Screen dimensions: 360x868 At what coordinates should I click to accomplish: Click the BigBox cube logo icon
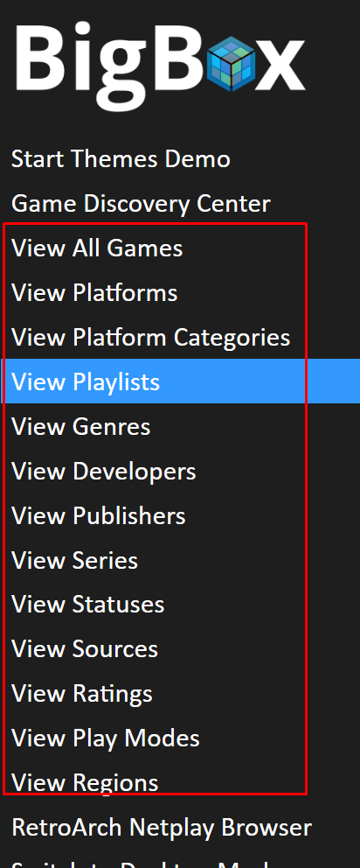click(232, 64)
